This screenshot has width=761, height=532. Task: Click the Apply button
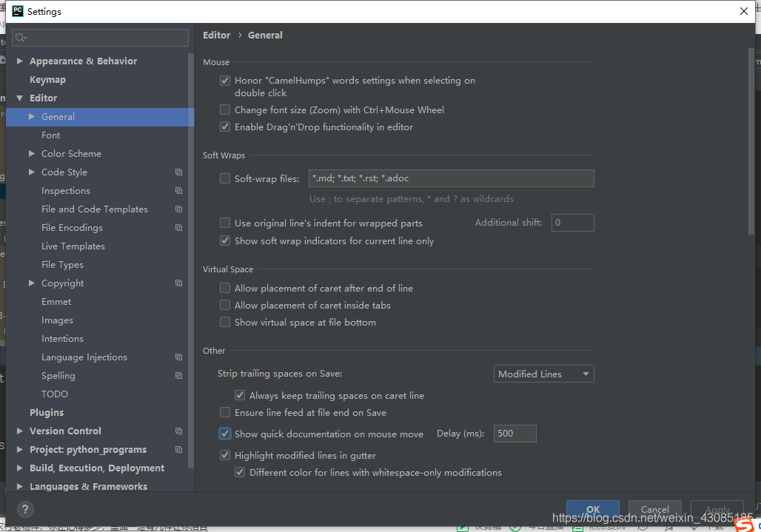[717, 509]
